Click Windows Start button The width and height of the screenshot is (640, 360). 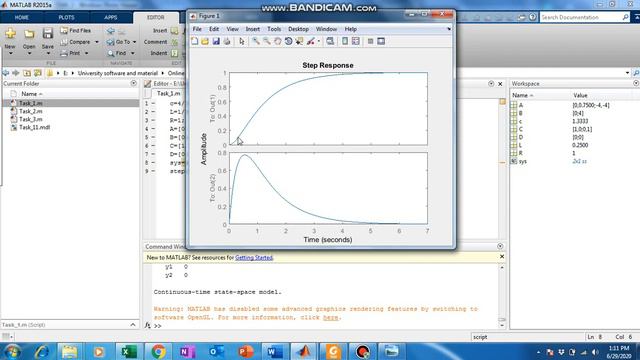pyautogui.click(x=12, y=351)
